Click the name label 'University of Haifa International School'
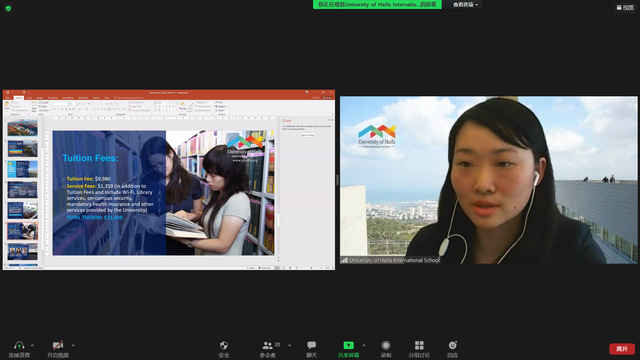Image resolution: width=640 pixels, height=360 pixels. coord(394,260)
